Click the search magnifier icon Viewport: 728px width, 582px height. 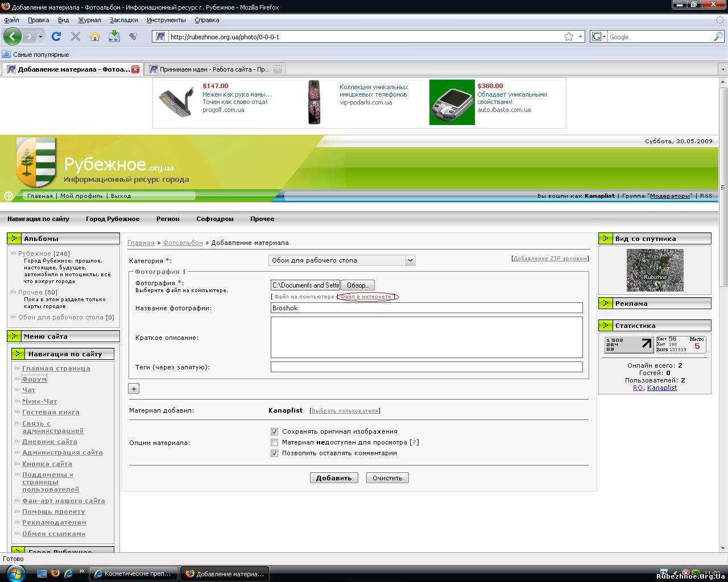point(718,36)
